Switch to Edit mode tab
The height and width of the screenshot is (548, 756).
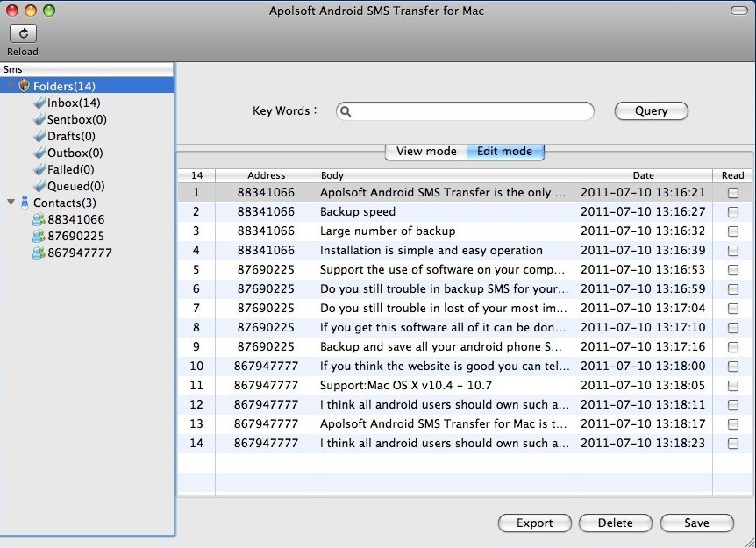(504, 152)
